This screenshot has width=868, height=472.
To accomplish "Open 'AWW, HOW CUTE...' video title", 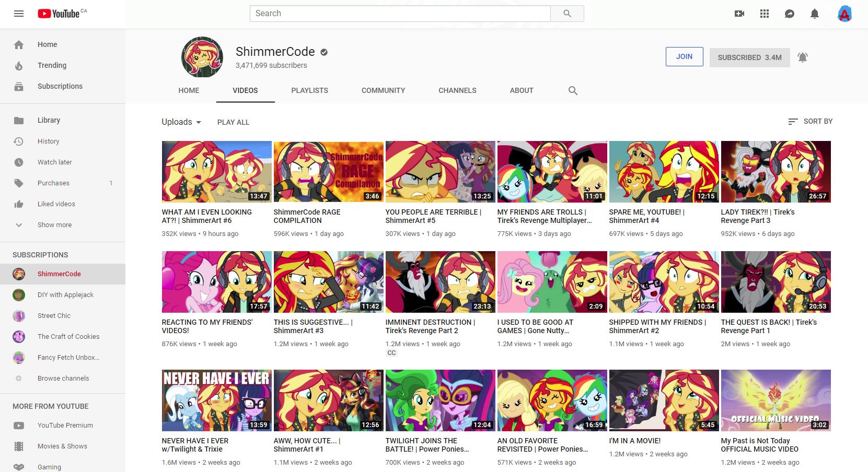I will 307,445.
